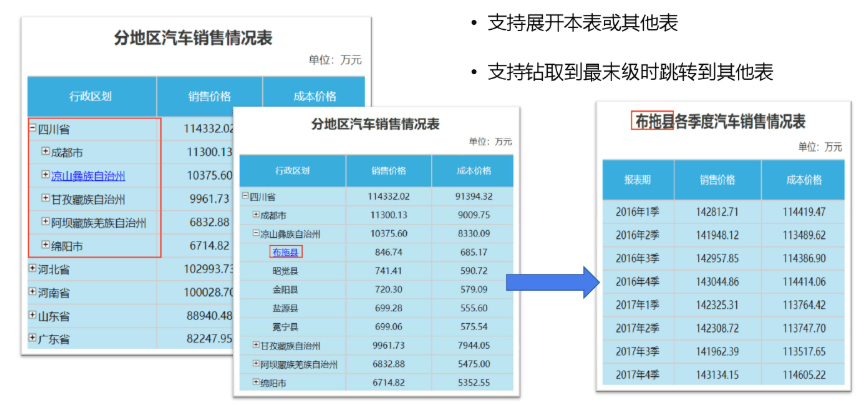The width and height of the screenshot is (864, 405).
Task: Click the 布拖县各季度汽车销售情况表 title
Action: 718,121
